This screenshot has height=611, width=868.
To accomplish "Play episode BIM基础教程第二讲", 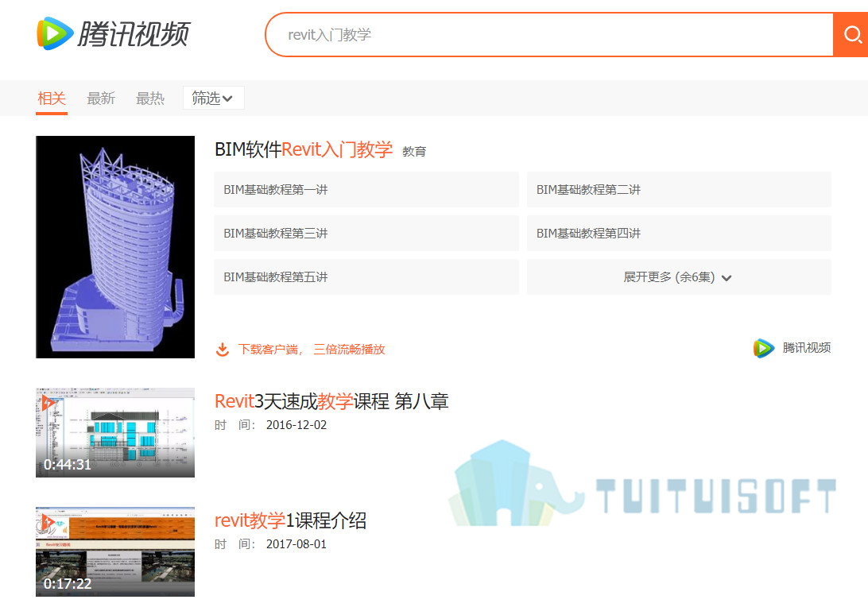I will pos(679,189).
